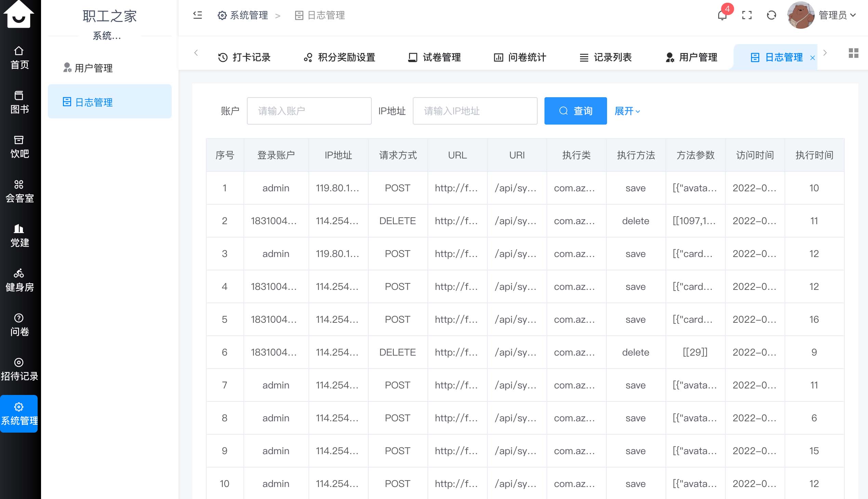868x499 pixels.
Task: Open the 招待记录 sidebar module
Action: (19, 370)
